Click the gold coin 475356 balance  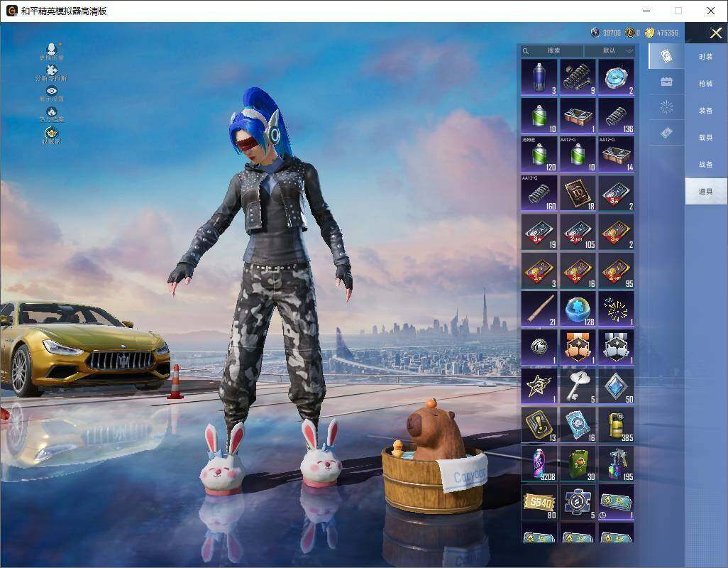pyautogui.click(x=661, y=33)
